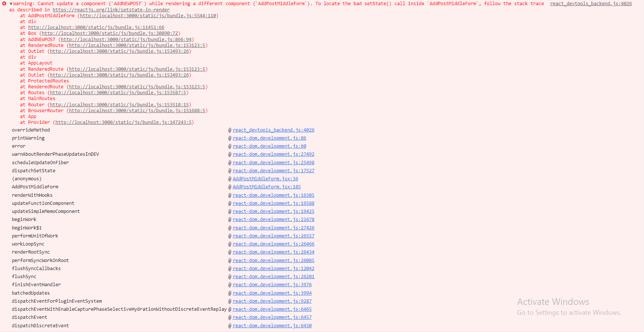
Task: Open dispatchEvent's react-dom.development.js:6457 link
Action: point(272,317)
